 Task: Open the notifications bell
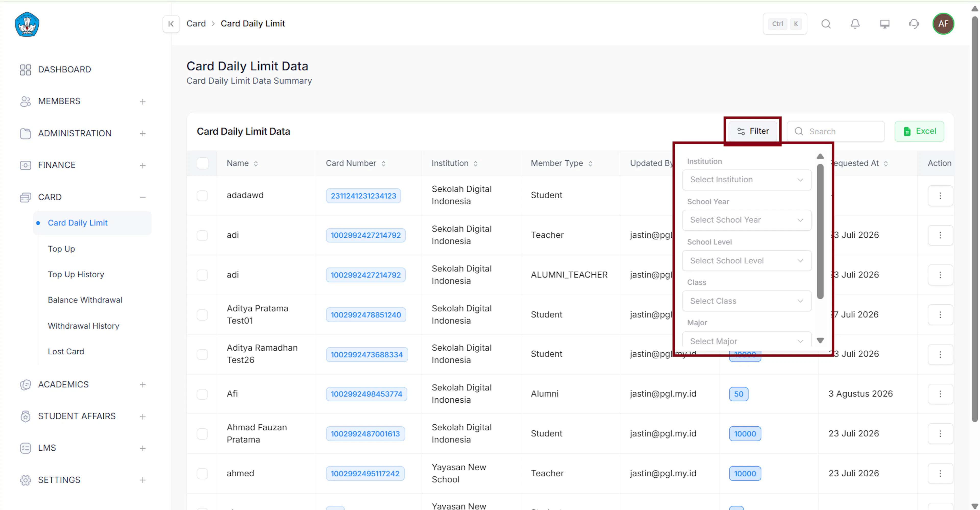(x=855, y=24)
